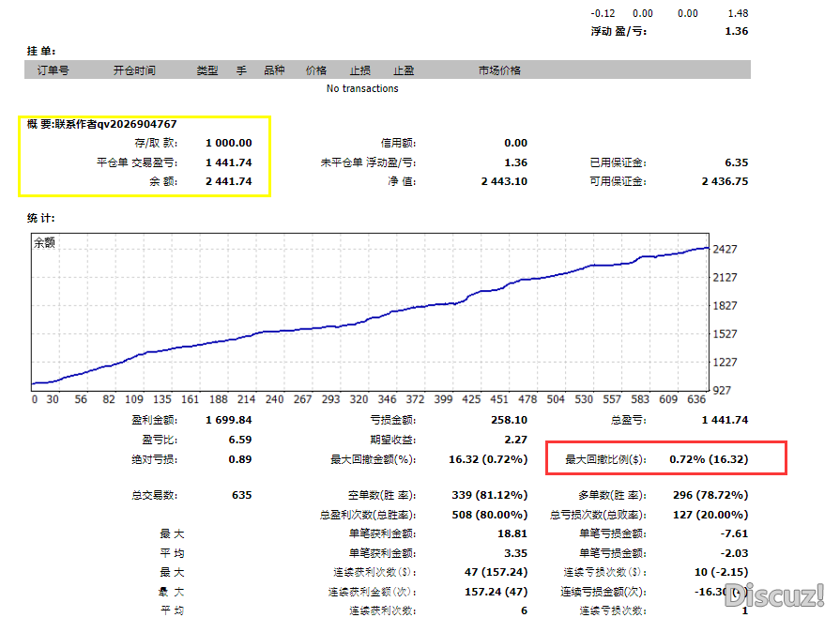Click the largest loss trade value '-7.61'
840x618 pixels.
click(735, 533)
